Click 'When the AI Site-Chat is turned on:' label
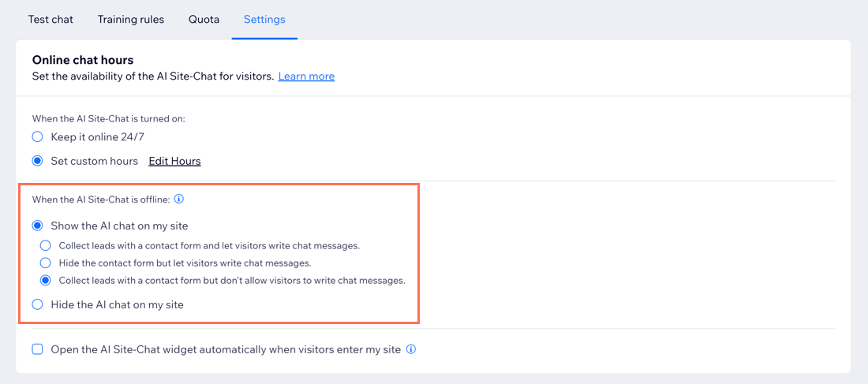This screenshot has width=868, height=384. 109,118
